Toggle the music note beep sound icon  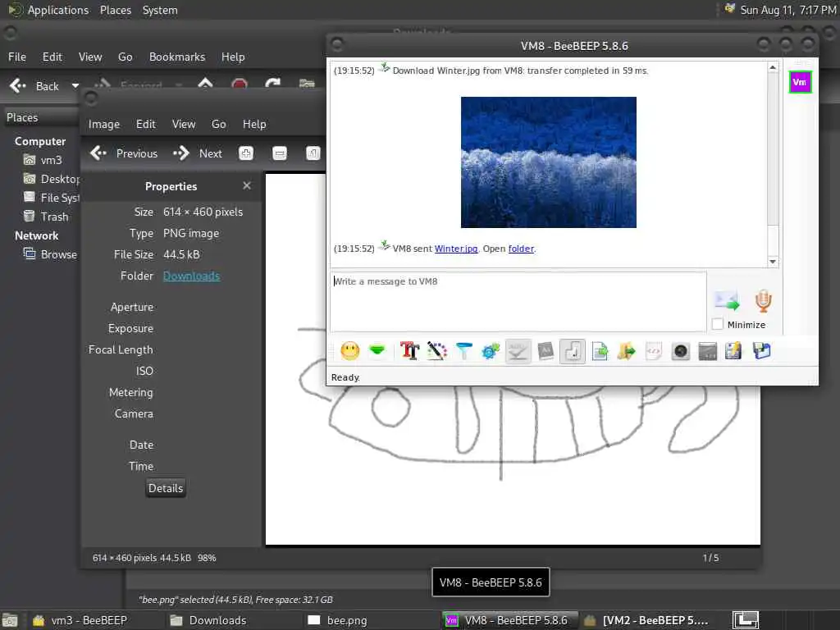[x=573, y=351]
